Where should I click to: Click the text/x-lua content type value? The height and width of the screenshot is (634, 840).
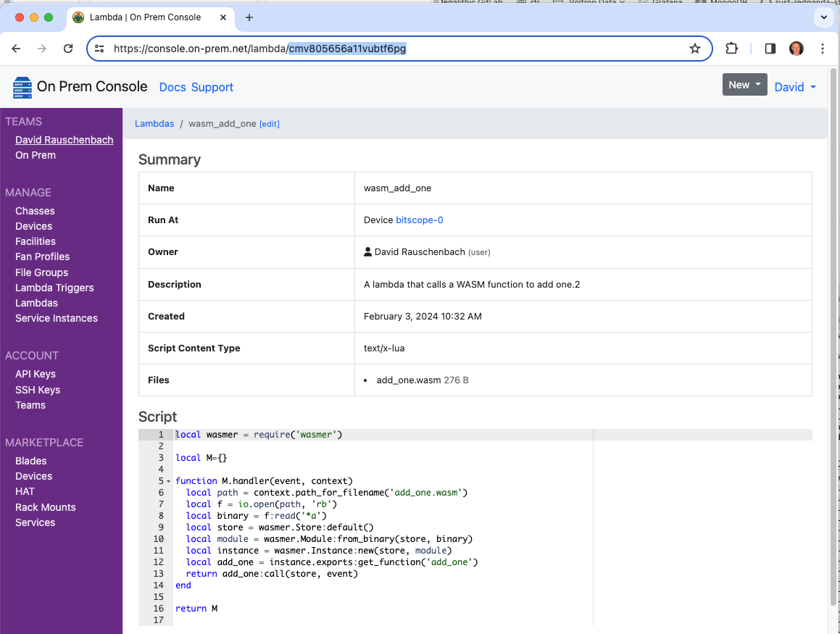pyautogui.click(x=384, y=348)
